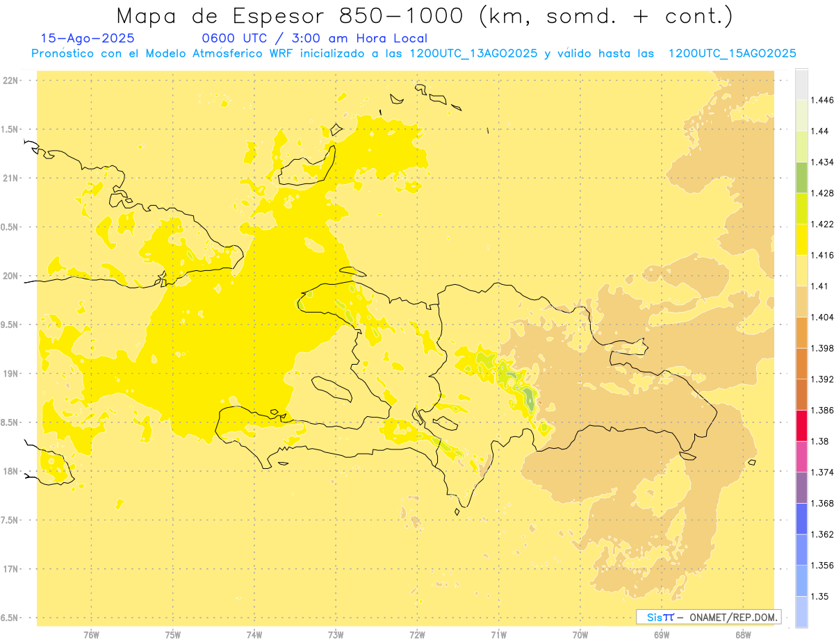Click the '68W' longitude label
This screenshot has height=644, width=834.
(742, 635)
